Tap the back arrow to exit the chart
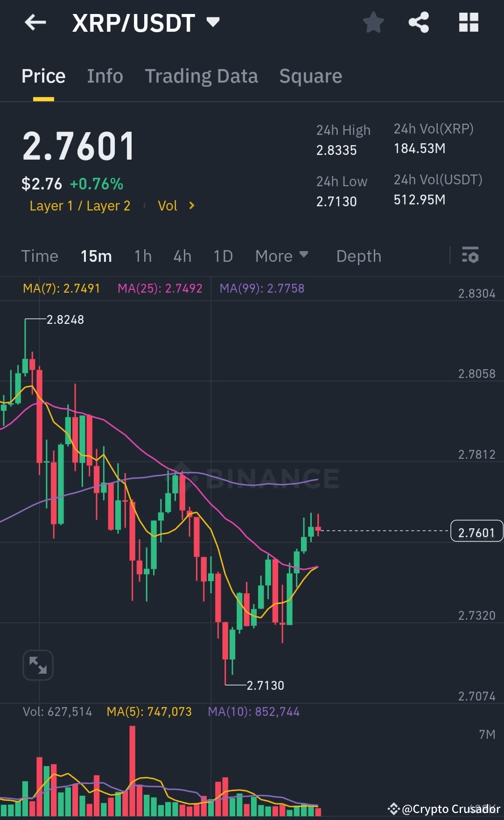Viewport: 504px width, 820px height. click(35, 22)
